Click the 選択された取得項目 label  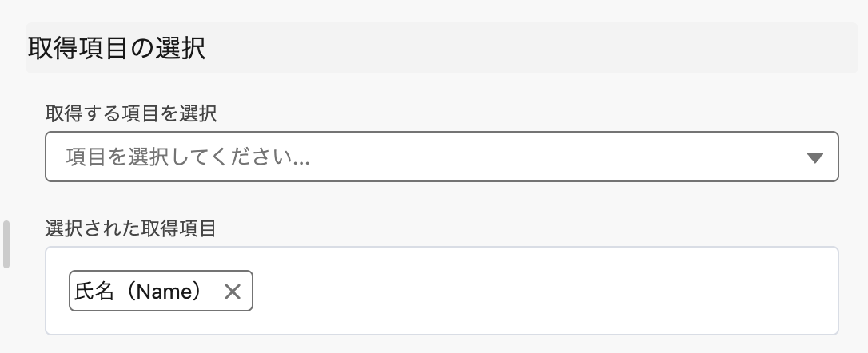[131, 229]
